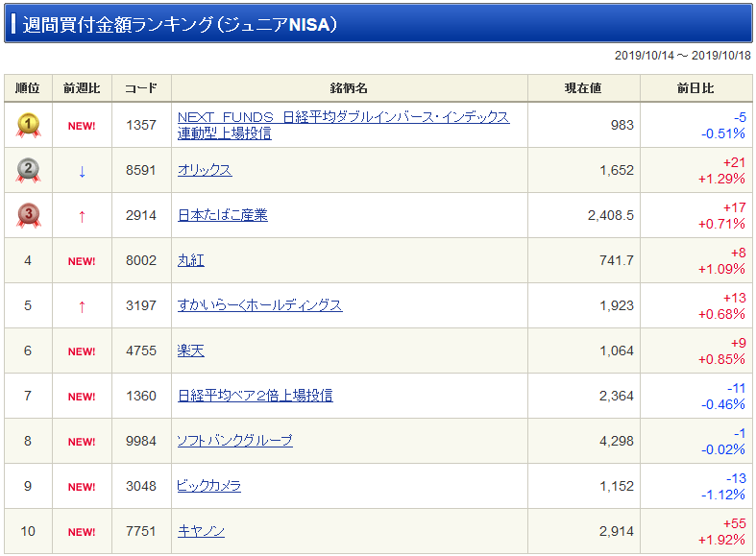Click the 前日比 column header
Viewport: 756px width, 556px height.
(x=695, y=88)
